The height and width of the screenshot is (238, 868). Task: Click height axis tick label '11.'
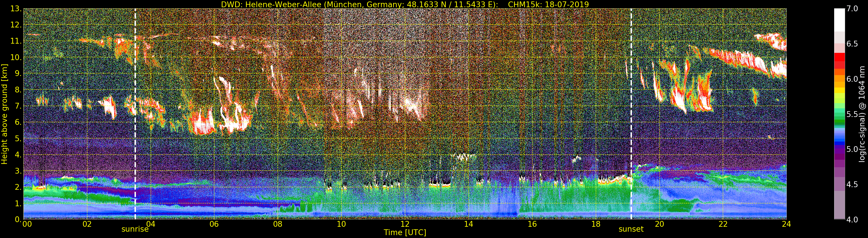(x=16, y=41)
